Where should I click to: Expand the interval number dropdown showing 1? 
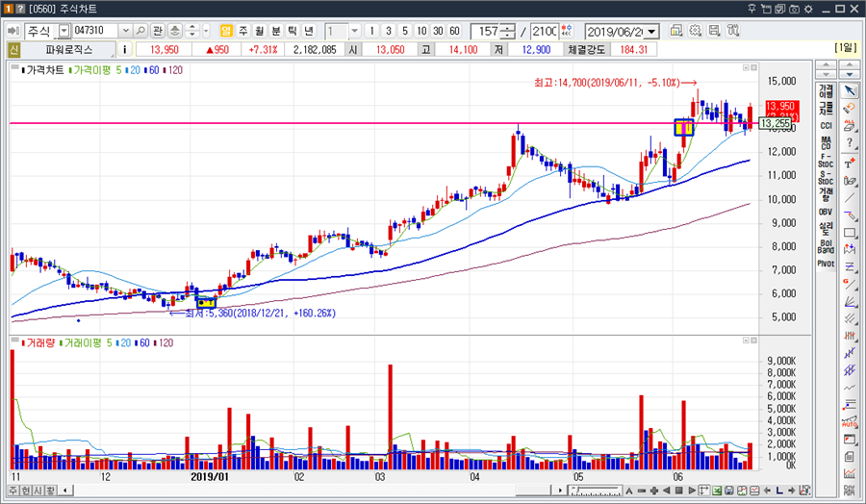[x=354, y=31]
